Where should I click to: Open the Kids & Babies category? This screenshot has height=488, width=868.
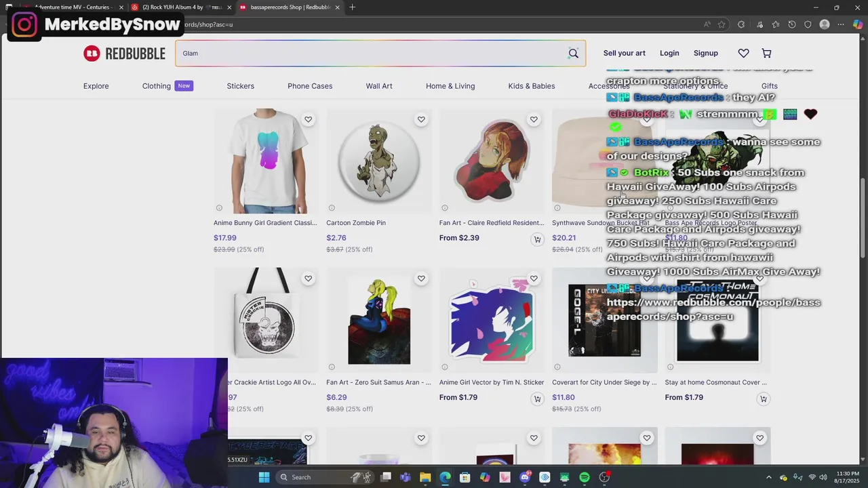coord(531,86)
